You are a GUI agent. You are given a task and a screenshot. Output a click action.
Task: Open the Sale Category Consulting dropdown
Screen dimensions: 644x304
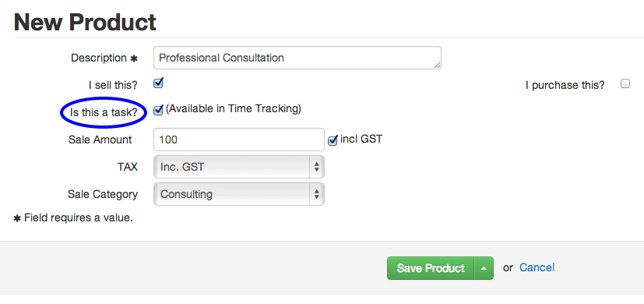click(x=239, y=194)
